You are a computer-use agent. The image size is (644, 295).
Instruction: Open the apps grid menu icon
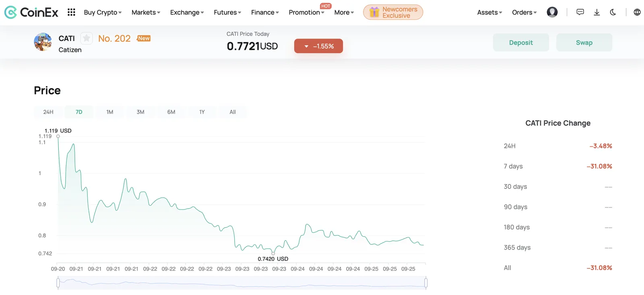pyautogui.click(x=71, y=12)
